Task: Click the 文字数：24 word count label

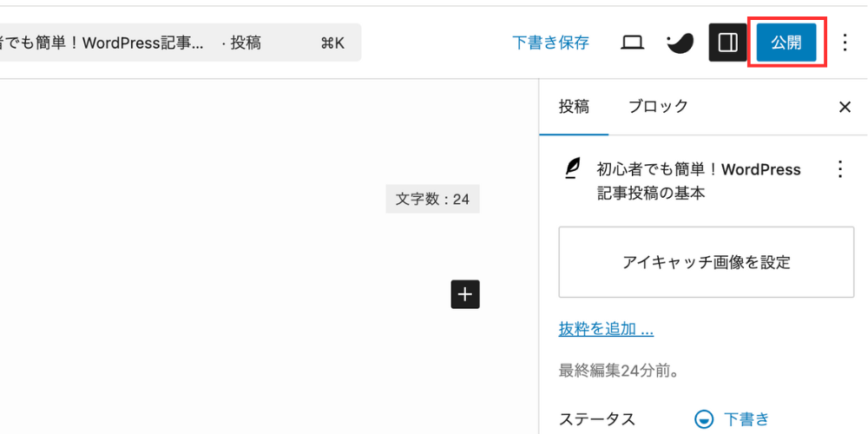Action: pos(432,199)
